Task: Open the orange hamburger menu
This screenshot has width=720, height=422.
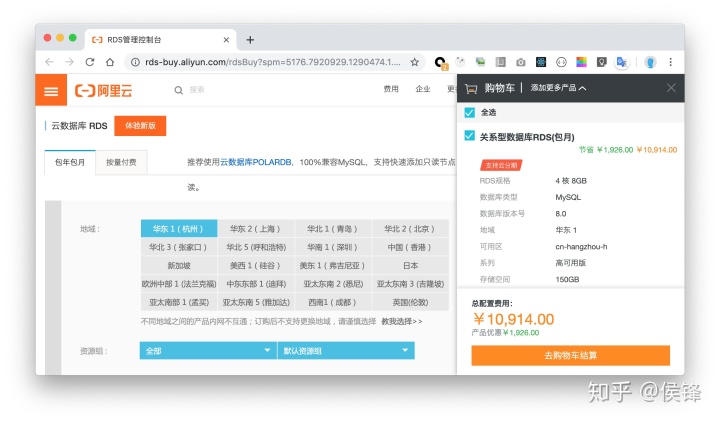Action: click(x=51, y=90)
